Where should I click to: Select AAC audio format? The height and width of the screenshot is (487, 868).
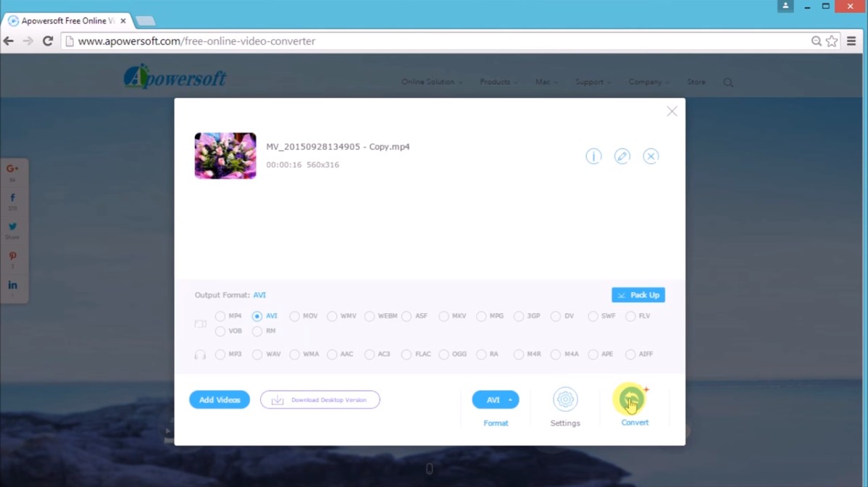(x=332, y=354)
